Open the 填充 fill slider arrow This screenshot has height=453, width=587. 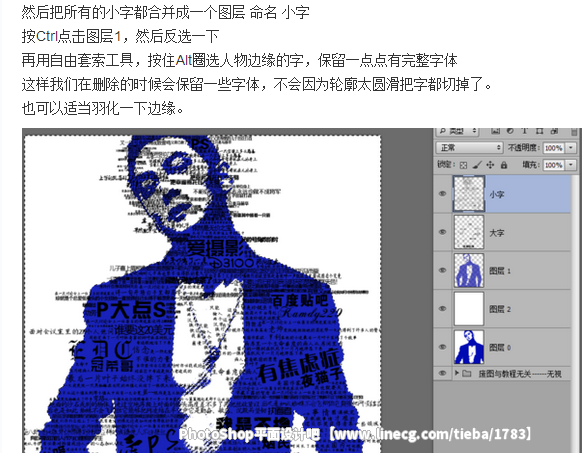point(571,165)
